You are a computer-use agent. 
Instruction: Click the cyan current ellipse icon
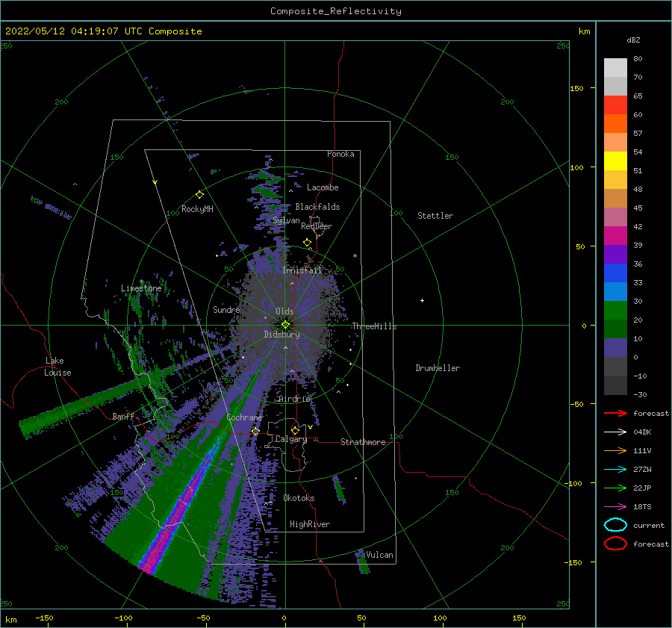(x=615, y=525)
